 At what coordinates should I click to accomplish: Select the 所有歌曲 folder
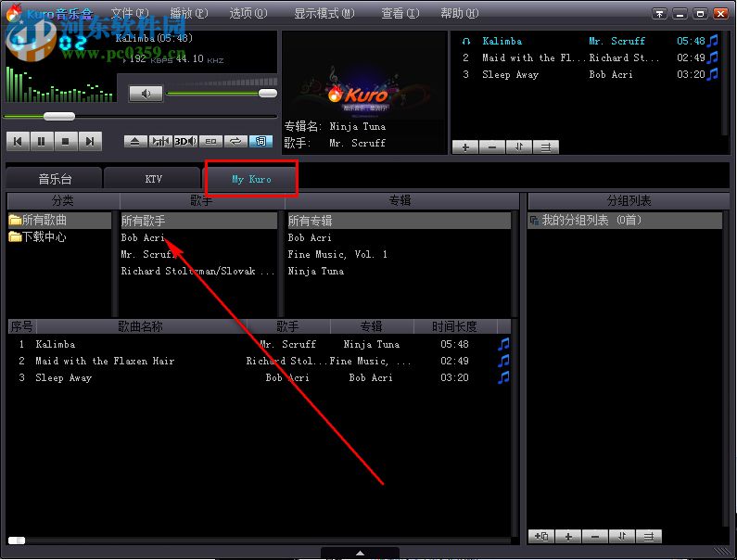(x=59, y=220)
